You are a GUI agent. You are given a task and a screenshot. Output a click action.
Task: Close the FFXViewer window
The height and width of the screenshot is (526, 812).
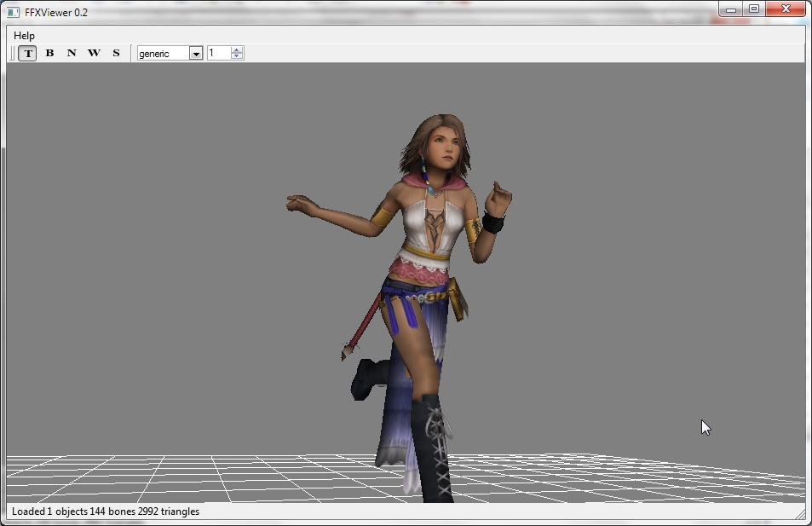coord(786,9)
